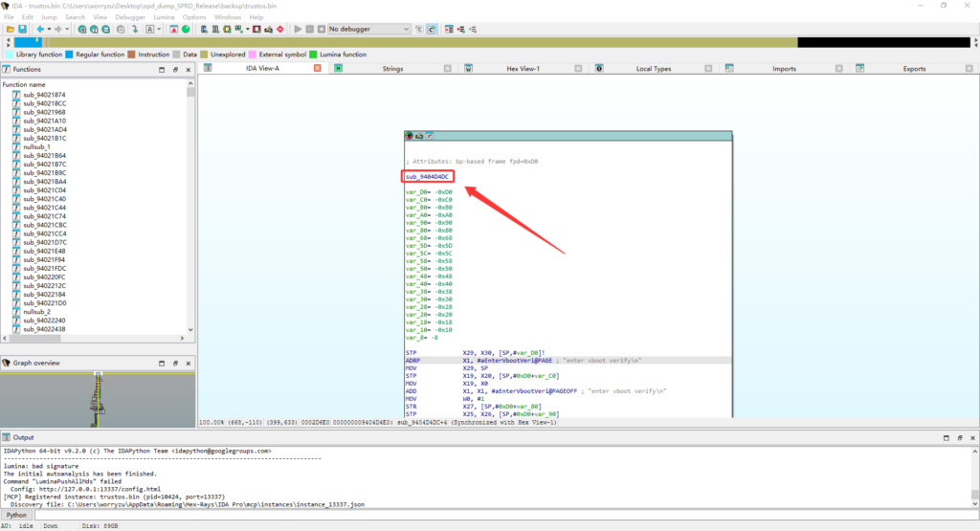This screenshot has height=531, width=980.
Task: Float the Output panel
Action: coord(959,438)
